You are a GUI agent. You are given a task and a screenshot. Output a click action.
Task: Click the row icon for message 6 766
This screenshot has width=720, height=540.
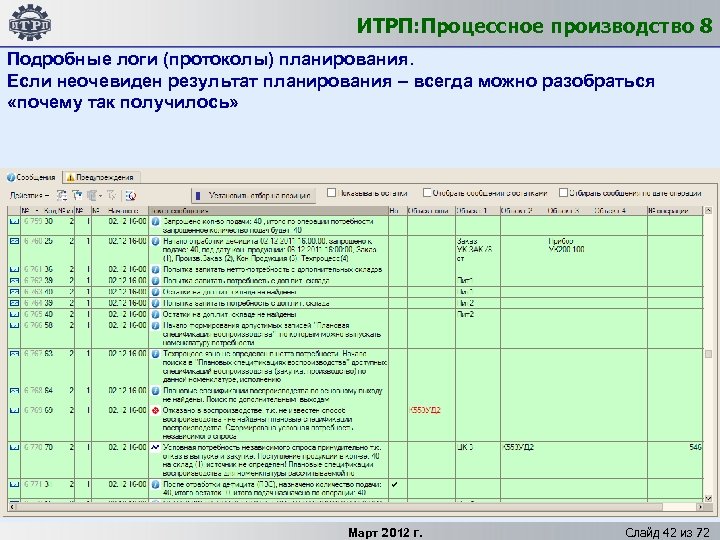(x=15, y=325)
